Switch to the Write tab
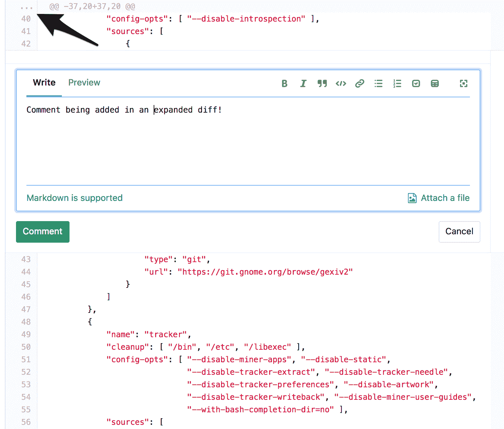504x429 pixels. pyautogui.click(x=44, y=83)
